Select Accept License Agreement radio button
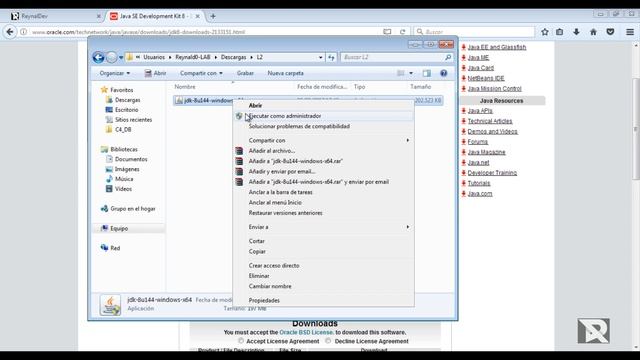The width and height of the screenshot is (640, 360). tap(241, 341)
